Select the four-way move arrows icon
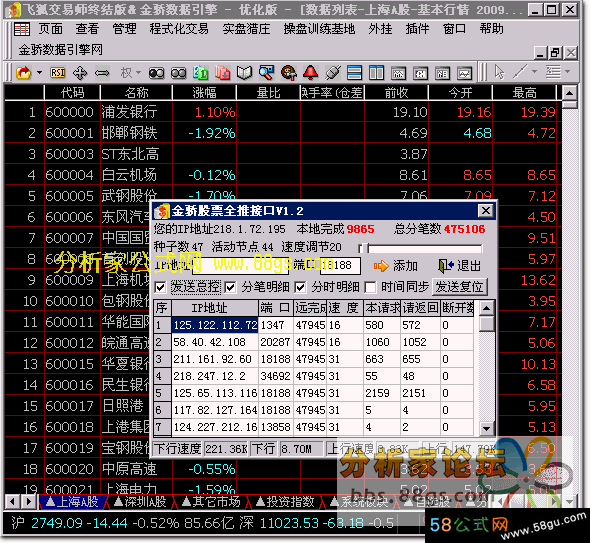The height and width of the screenshot is (543, 590). pos(80,73)
